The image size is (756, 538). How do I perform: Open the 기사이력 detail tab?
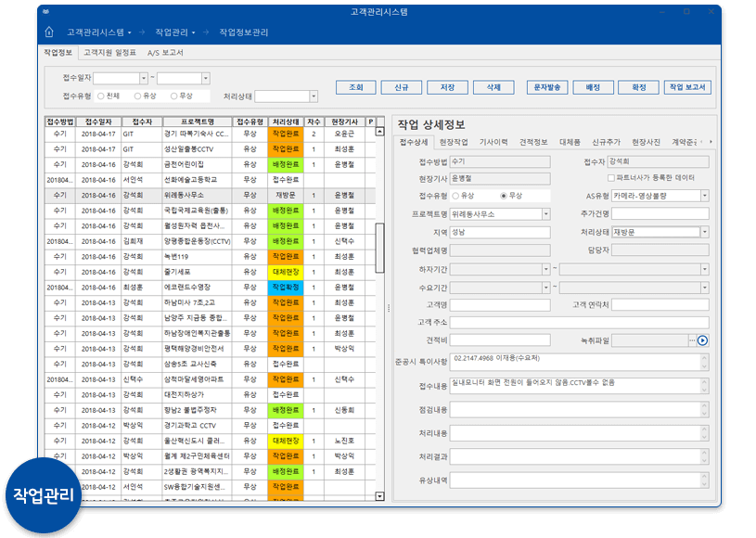pos(493,142)
